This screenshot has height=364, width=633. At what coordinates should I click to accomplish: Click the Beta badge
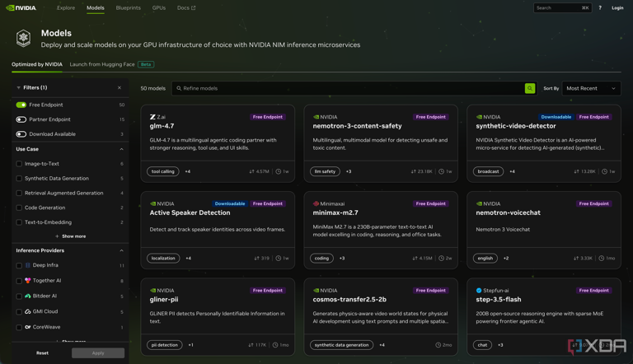click(146, 64)
